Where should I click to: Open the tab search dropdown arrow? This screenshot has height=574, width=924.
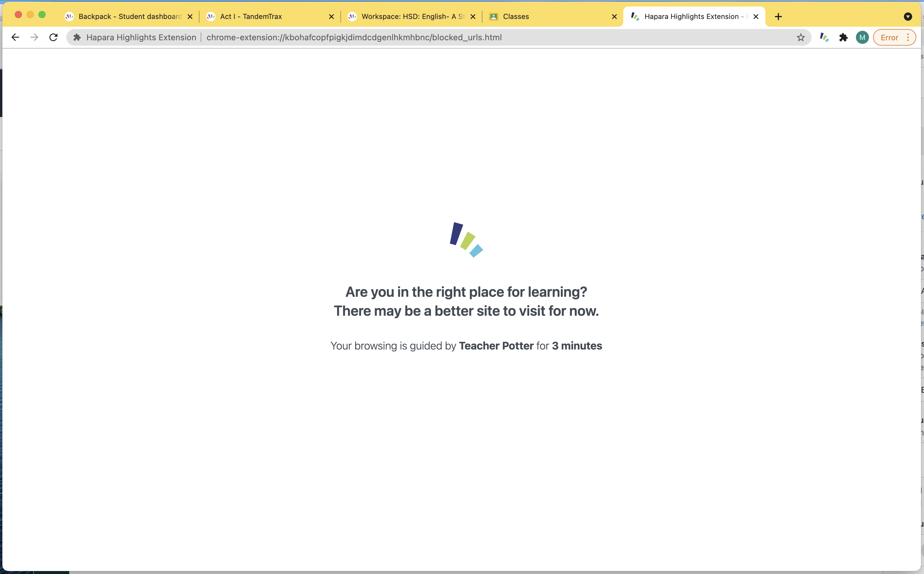[908, 17]
